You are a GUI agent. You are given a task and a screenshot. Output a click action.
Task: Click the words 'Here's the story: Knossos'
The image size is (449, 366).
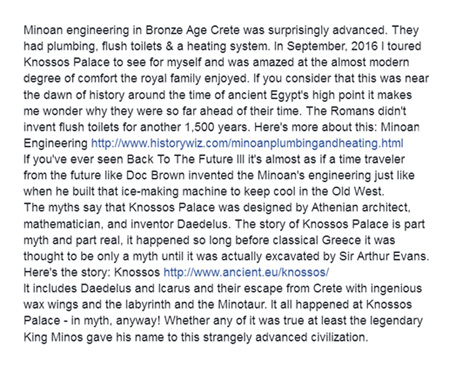point(92,272)
